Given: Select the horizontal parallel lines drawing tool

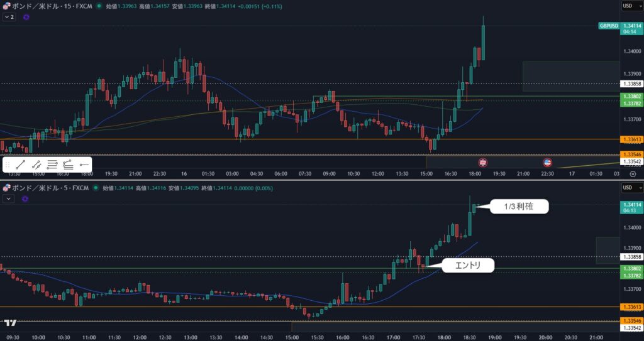Looking at the screenshot, I should click(x=52, y=165).
